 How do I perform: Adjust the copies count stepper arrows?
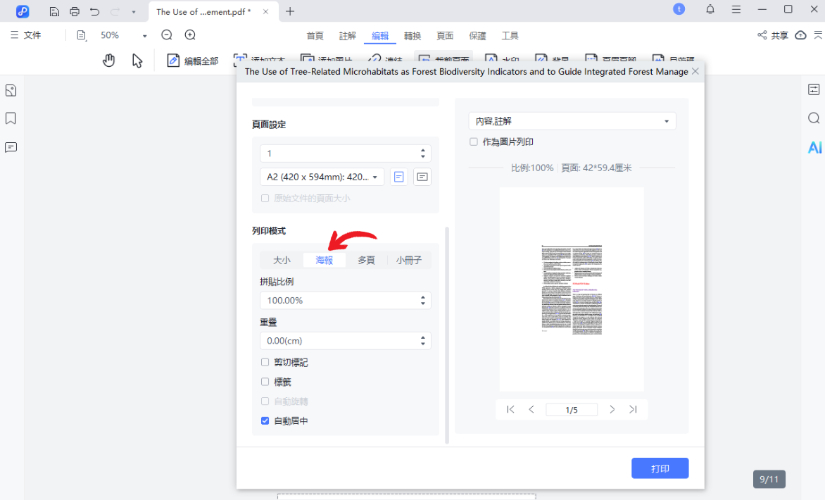tap(423, 153)
